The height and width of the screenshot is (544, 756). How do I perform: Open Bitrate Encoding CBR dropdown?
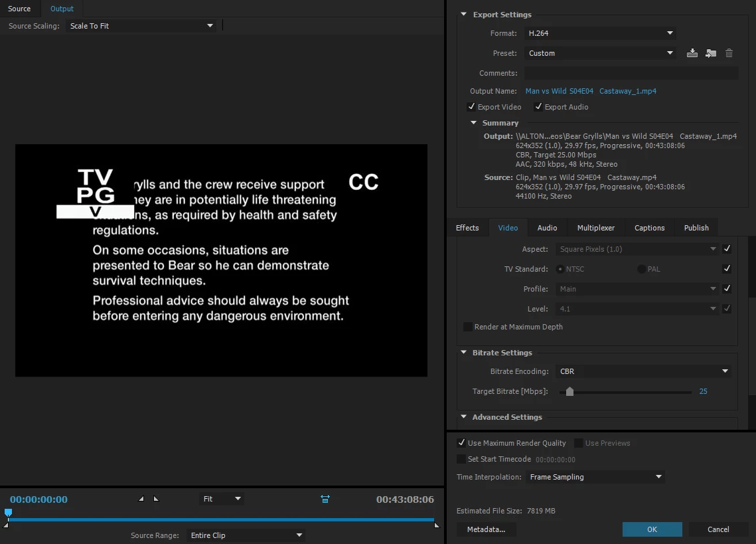point(643,371)
